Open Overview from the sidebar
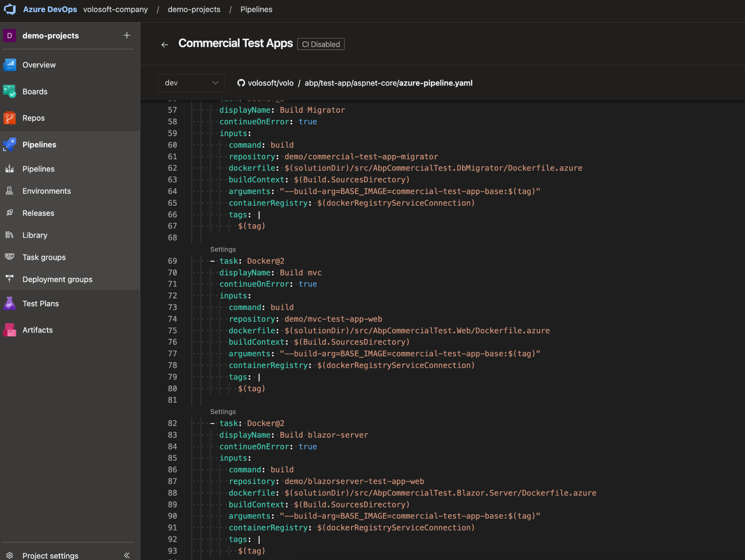The image size is (745, 560). click(x=39, y=65)
